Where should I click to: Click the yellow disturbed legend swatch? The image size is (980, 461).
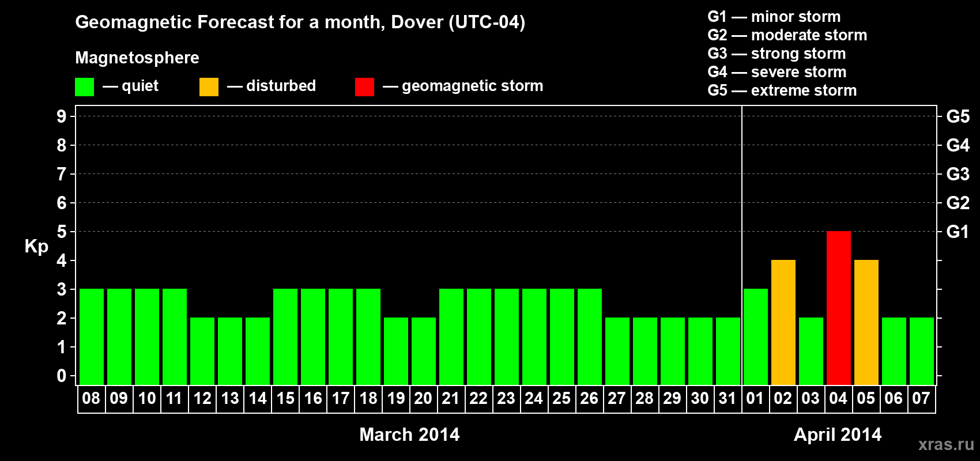(209, 87)
